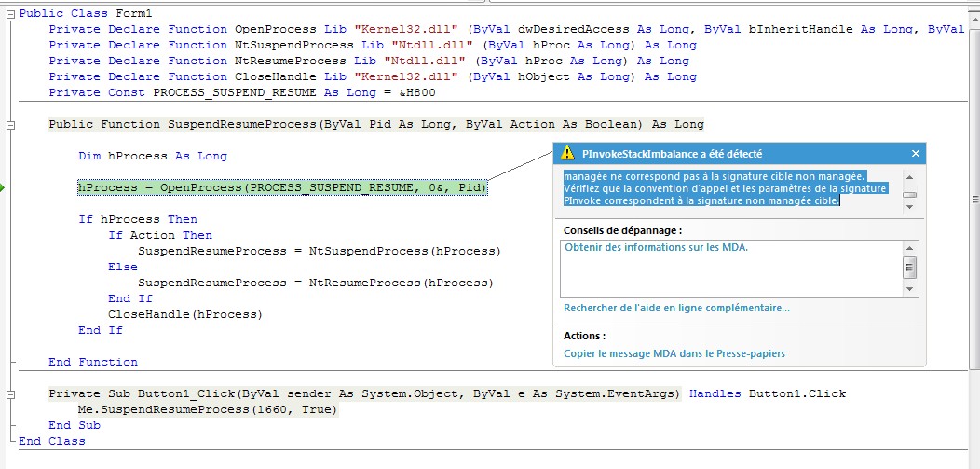Viewport: 980px width, 469px height.
Task: Click the green current-statement arrow in margin
Action: click(3, 187)
